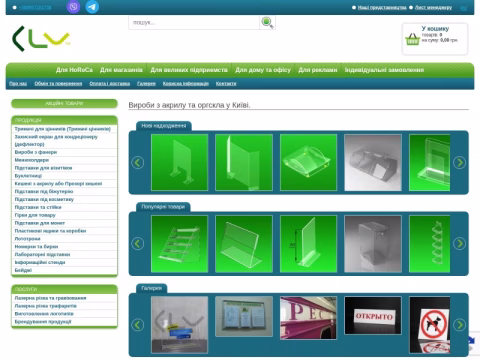The image size is (480, 360).
Task: Open gallery thumbnail with 'ОТКРЫТО' sign
Action: click(x=373, y=315)
